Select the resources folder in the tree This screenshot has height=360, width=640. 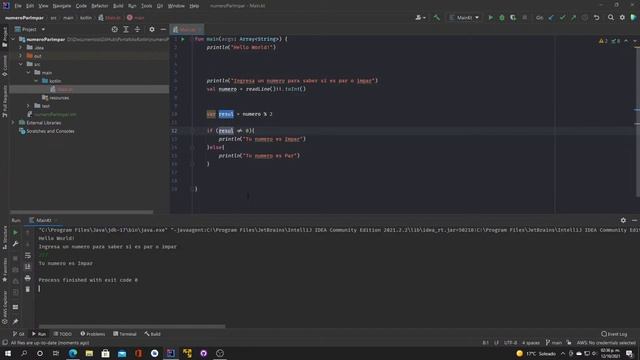(x=59, y=98)
